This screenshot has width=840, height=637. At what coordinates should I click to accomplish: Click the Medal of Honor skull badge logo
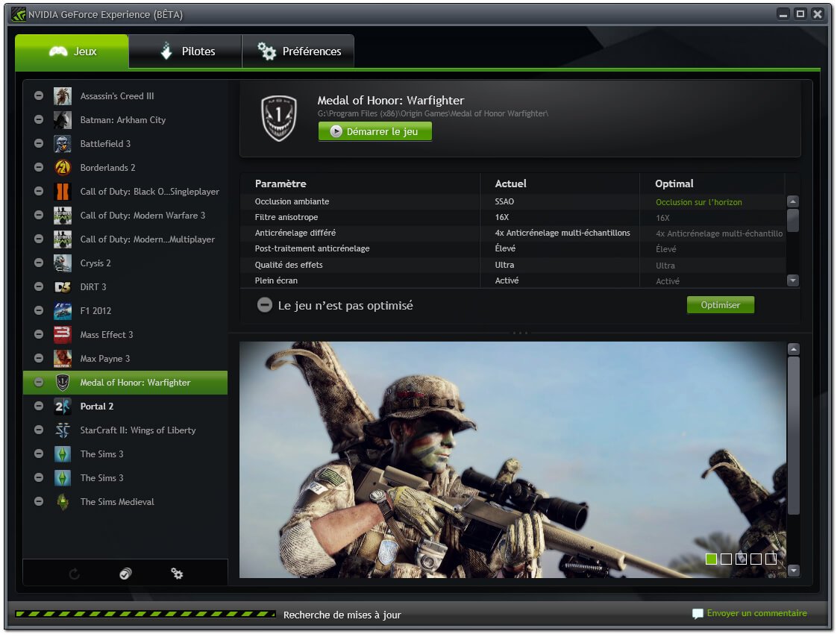(278, 118)
